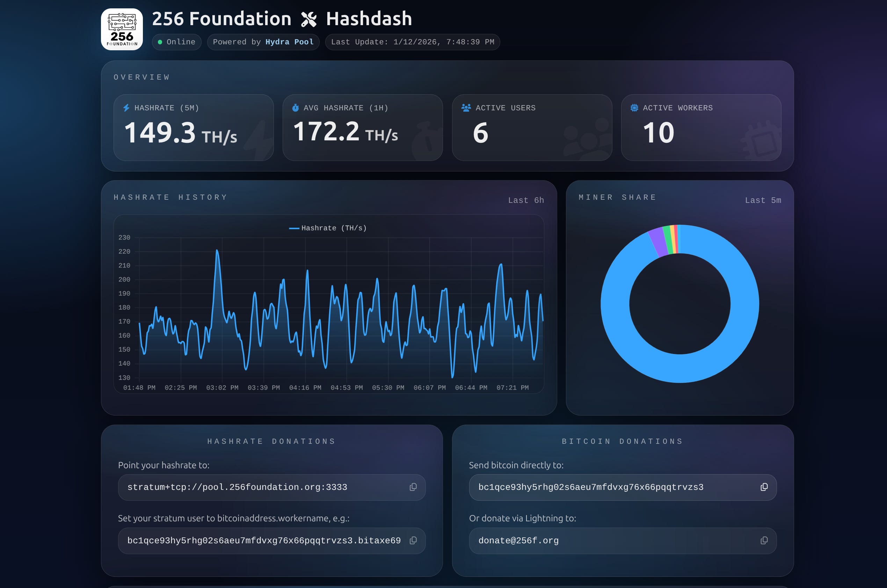Click the Online status badge

pos(176,42)
